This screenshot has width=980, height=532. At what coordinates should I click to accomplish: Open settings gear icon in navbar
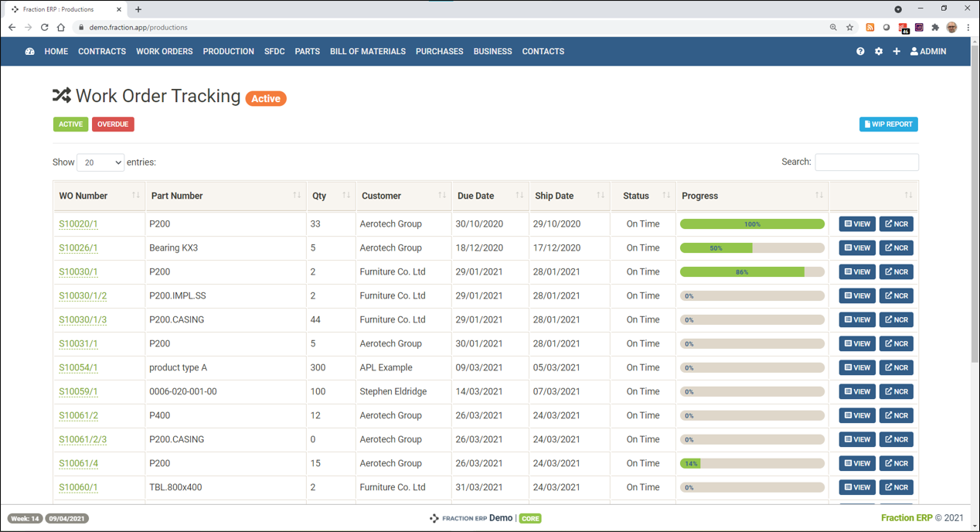[x=879, y=52]
